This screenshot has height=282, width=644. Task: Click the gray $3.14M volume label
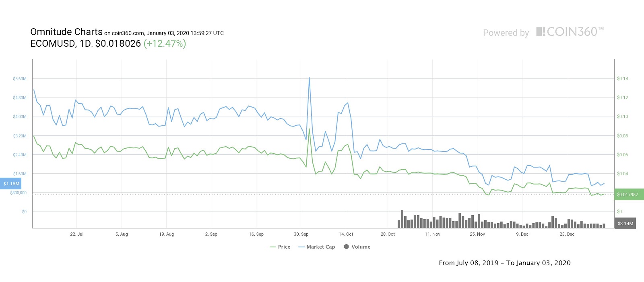tap(625, 224)
